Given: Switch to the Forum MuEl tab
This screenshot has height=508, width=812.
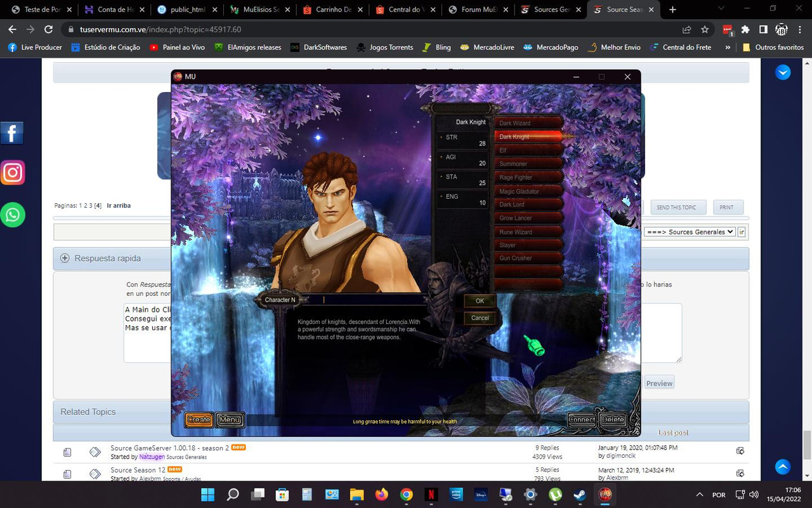Looking at the screenshot, I should (479, 10).
